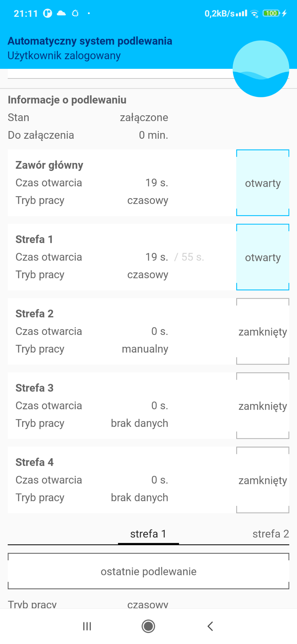Screen dimensions: 297x644
Task: Toggle Strefa 2 zamknięty valve button
Action: [263, 332]
